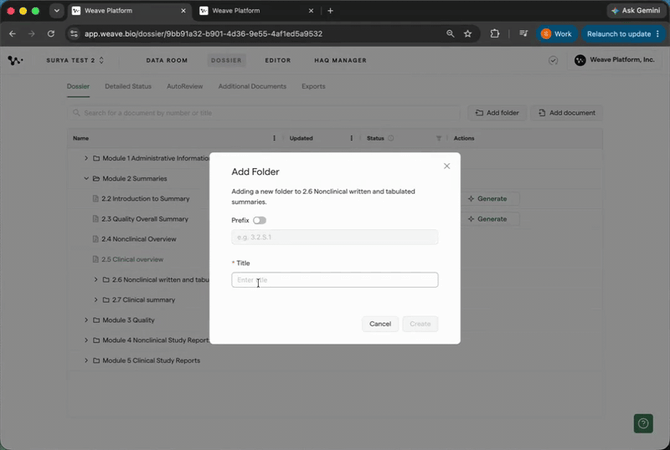Viewport: 670px width, 450px height.
Task: Open Additional Documents tab
Action: pyautogui.click(x=252, y=86)
